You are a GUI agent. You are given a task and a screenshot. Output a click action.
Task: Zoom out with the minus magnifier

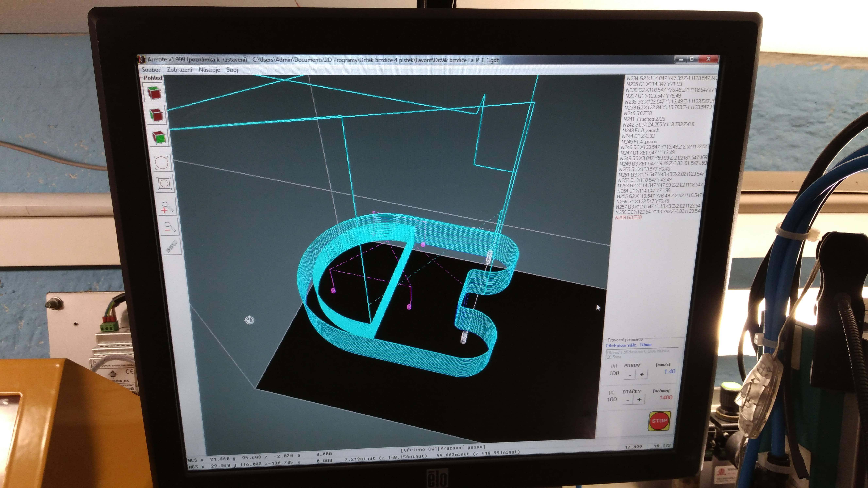(x=170, y=227)
